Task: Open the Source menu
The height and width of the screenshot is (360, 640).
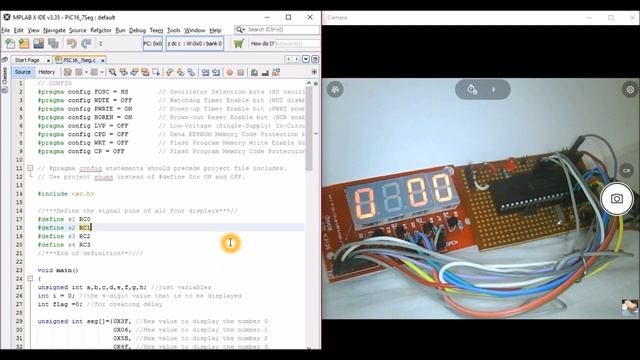Action: [x=78, y=30]
